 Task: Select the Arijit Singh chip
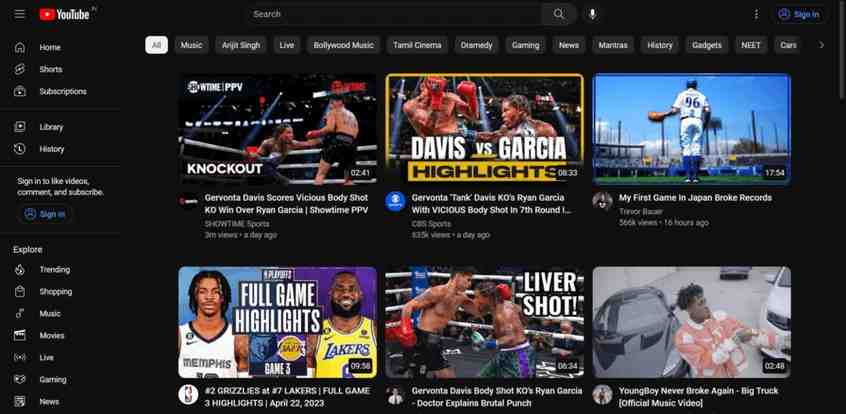(241, 45)
